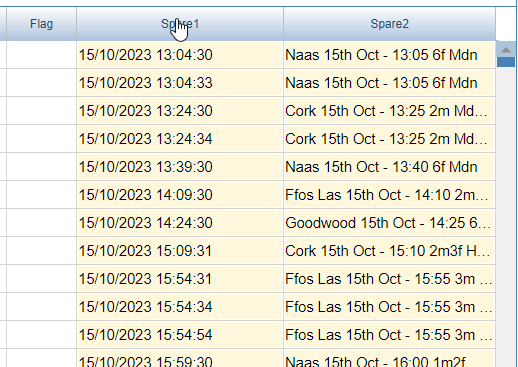518x367 pixels.
Task: Sort by the Spare2 column header
Action: point(389,24)
